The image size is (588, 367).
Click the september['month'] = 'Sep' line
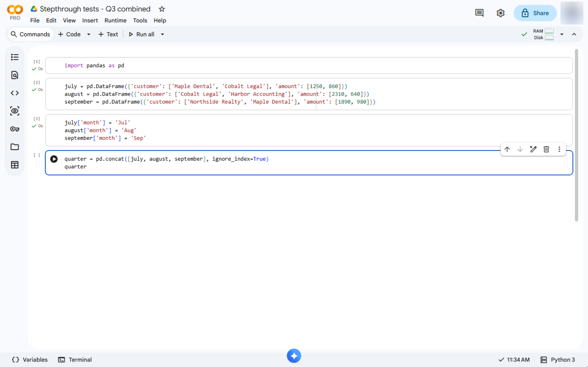click(x=105, y=138)
